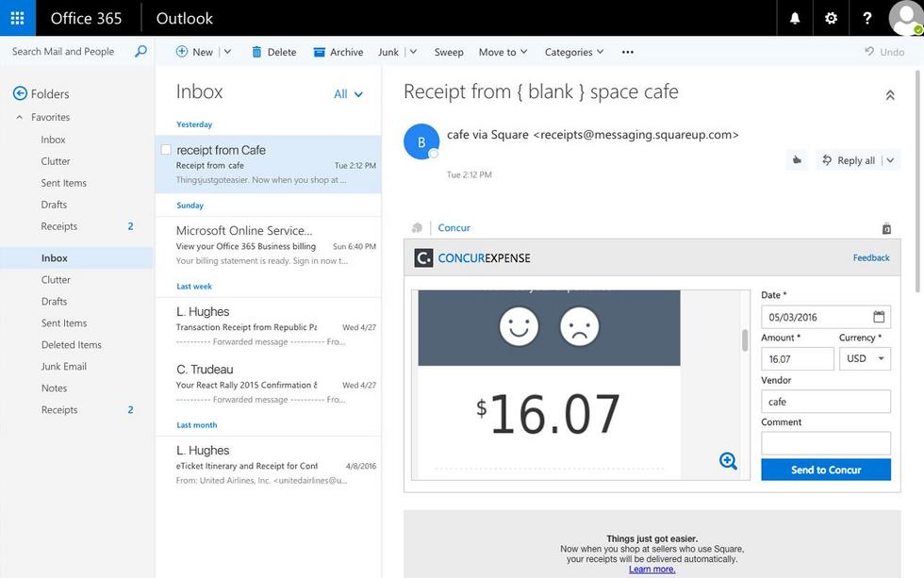Click the Amount field showing 16.07
This screenshot has width=924, height=578.
(x=798, y=359)
